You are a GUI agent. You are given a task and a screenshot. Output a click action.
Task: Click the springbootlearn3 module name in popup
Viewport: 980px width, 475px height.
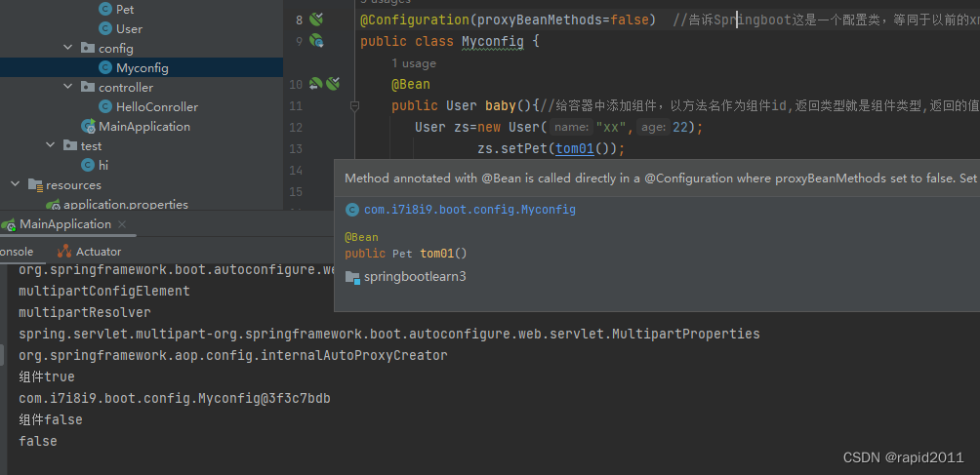[415, 276]
